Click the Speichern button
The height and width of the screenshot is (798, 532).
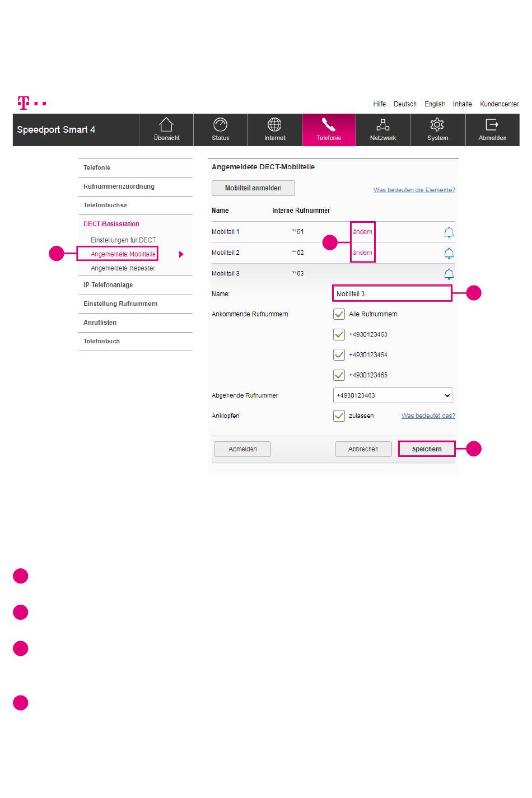[427, 449]
